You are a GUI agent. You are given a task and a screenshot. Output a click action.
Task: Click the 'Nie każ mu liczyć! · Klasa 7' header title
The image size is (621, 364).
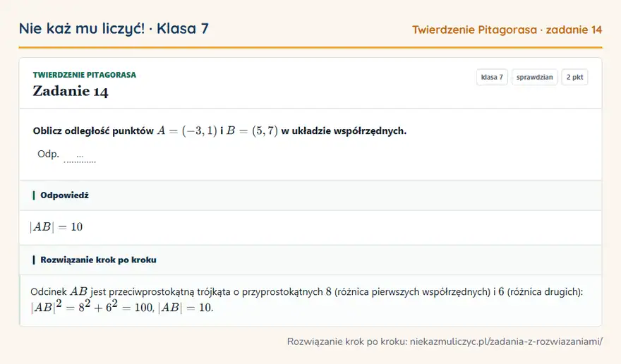[x=114, y=28]
